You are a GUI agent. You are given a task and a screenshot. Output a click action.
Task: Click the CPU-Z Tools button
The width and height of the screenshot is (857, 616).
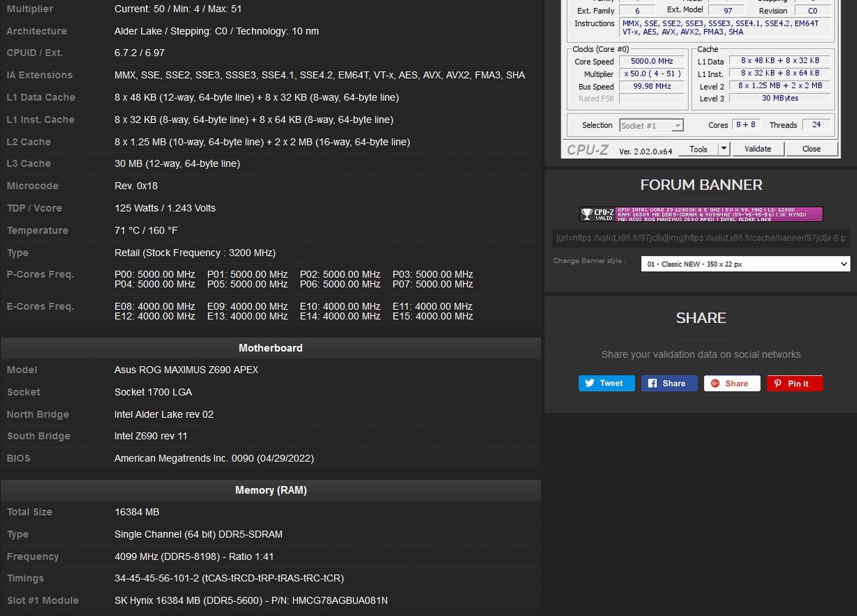coord(698,149)
